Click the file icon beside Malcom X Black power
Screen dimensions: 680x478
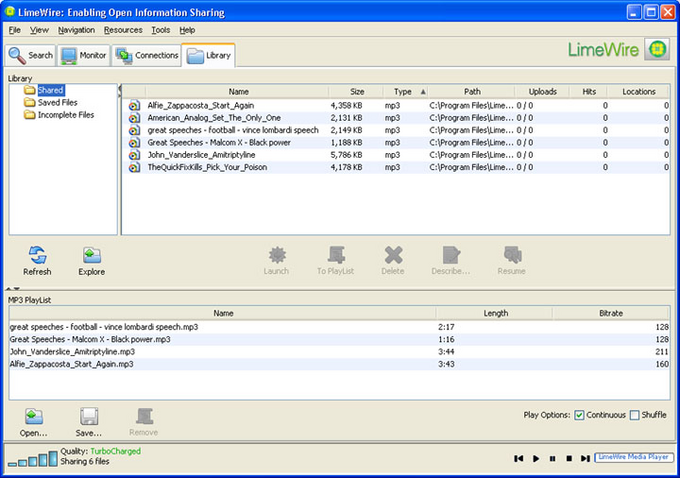[134, 143]
